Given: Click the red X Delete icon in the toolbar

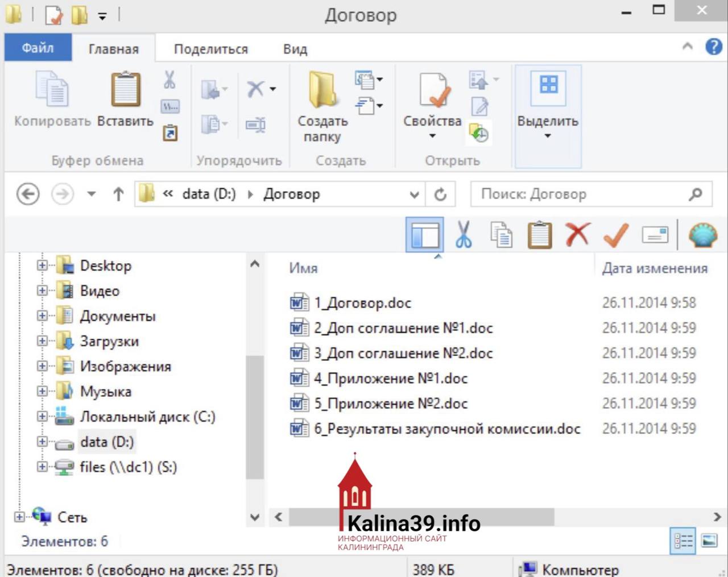Looking at the screenshot, I should tap(577, 234).
